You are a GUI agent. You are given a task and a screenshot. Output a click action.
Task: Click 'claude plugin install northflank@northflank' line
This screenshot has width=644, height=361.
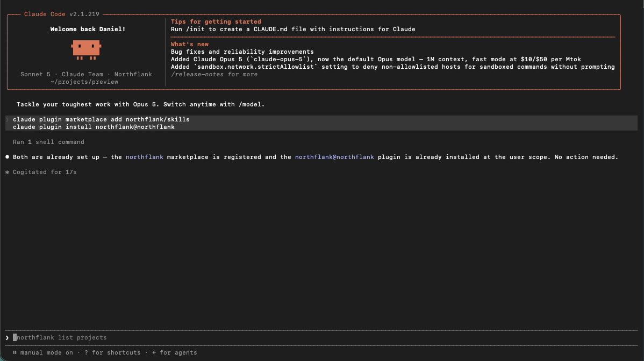tap(94, 127)
